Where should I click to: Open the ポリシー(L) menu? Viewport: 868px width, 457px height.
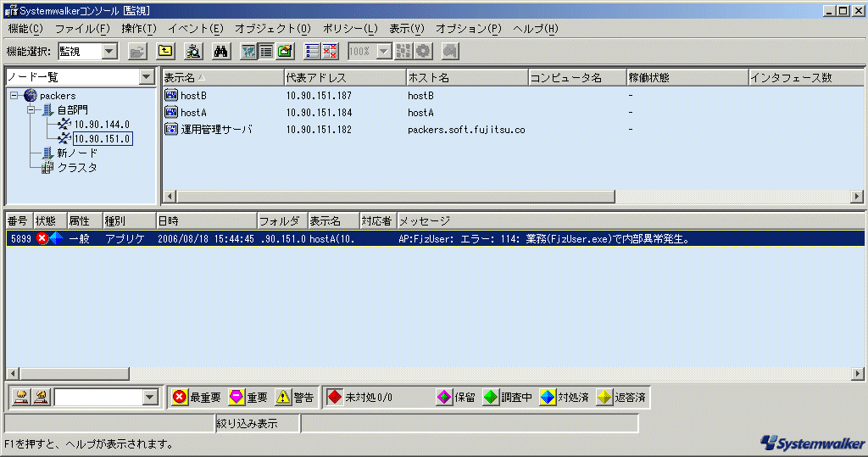tap(350, 28)
